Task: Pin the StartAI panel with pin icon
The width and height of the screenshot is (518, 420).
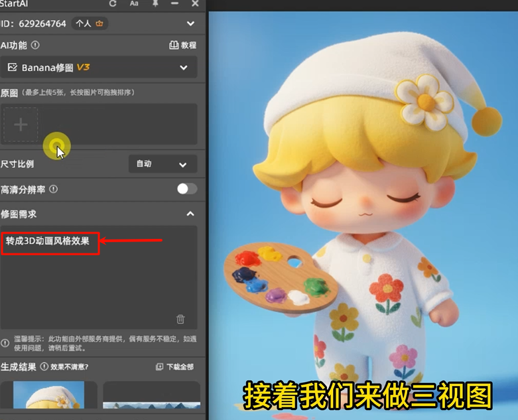Action: tap(155, 4)
